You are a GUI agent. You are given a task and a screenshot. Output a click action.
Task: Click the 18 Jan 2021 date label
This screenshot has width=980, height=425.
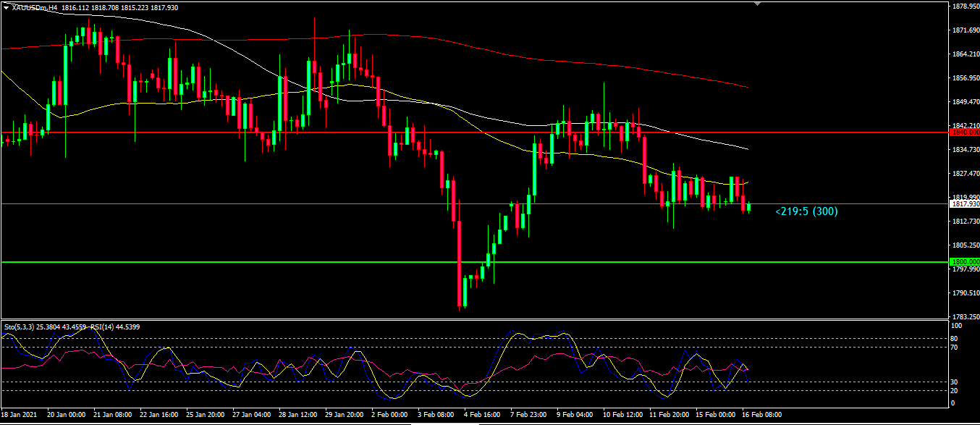point(19,415)
